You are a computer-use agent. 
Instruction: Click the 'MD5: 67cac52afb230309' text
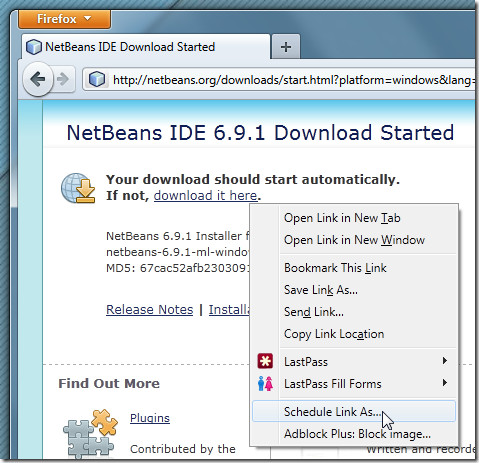tap(178, 268)
